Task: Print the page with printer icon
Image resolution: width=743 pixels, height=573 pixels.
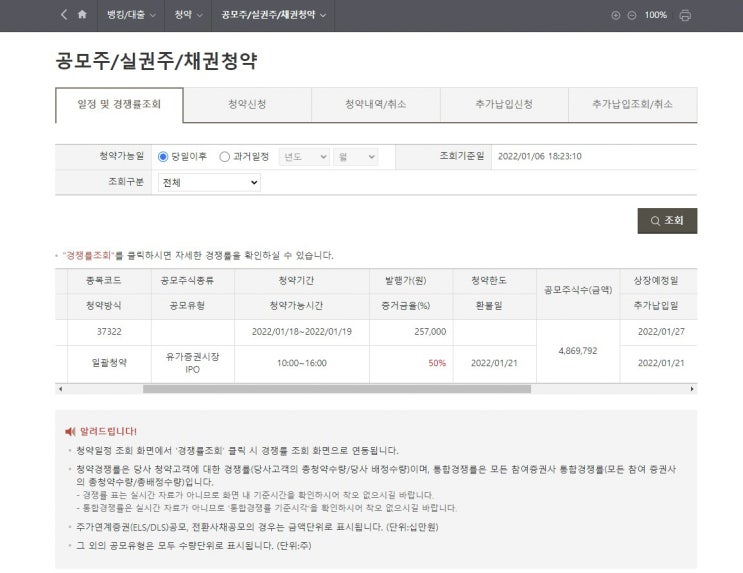Action: tap(685, 15)
